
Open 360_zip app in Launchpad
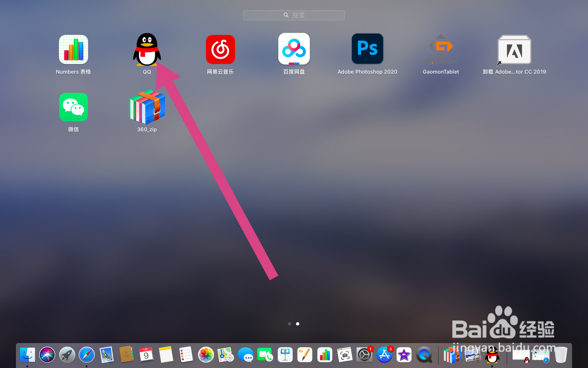pos(147,107)
